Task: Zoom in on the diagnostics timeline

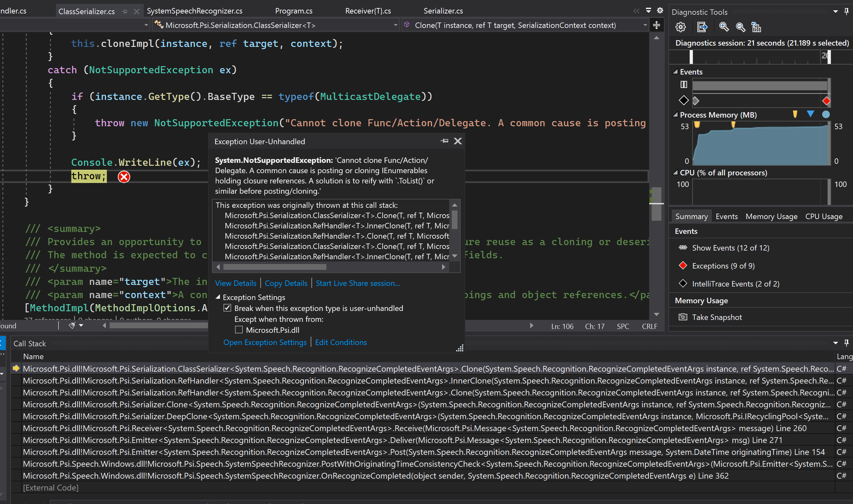Action: coord(723,27)
